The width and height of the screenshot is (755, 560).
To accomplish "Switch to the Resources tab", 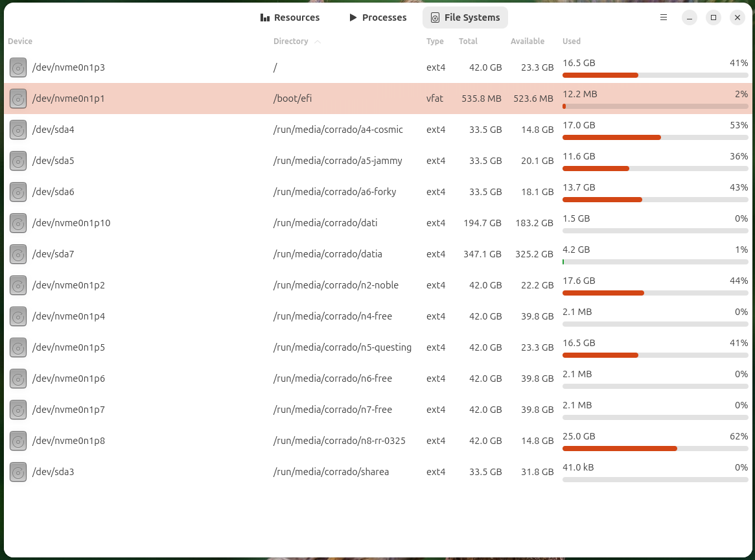I will coord(290,17).
